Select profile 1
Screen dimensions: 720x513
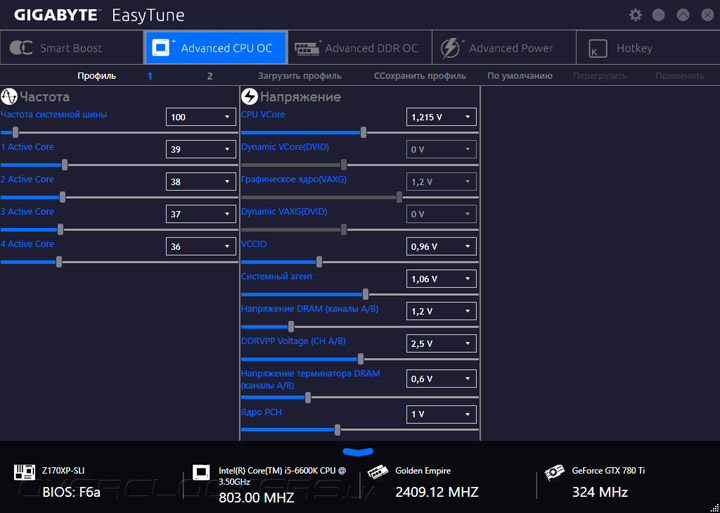[x=150, y=76]
